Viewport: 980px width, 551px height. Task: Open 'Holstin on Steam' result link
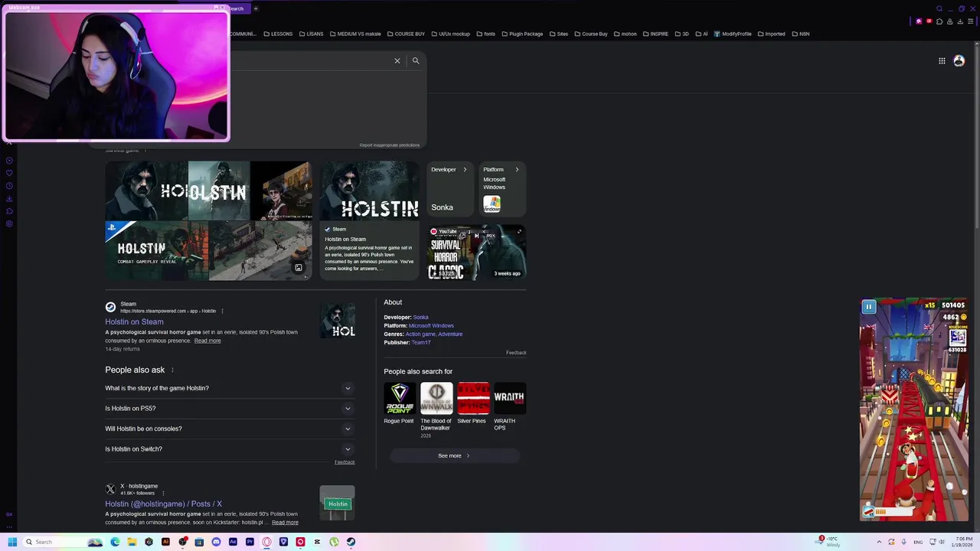pos(134,322)
